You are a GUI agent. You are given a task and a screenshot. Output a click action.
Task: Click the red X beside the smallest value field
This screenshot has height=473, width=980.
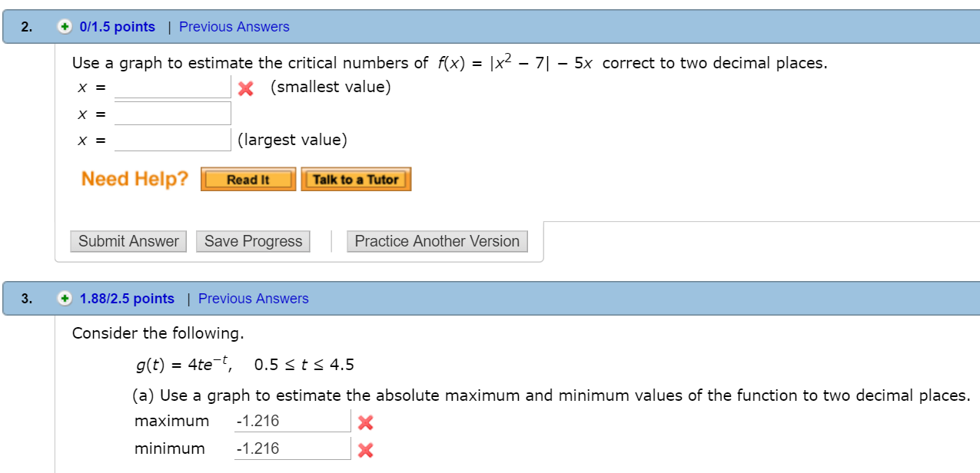point(246,87)
